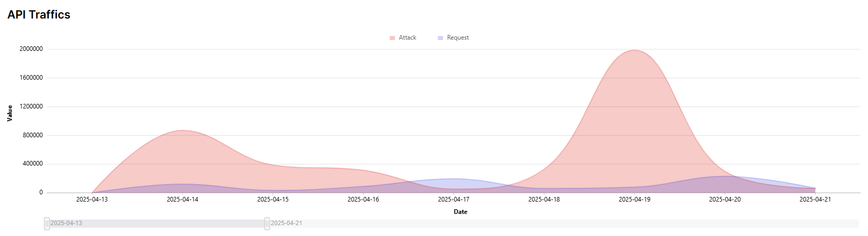Toggle the Attack series legend label
The width and height of the screenshot is (868, 236).
(407, 38)
